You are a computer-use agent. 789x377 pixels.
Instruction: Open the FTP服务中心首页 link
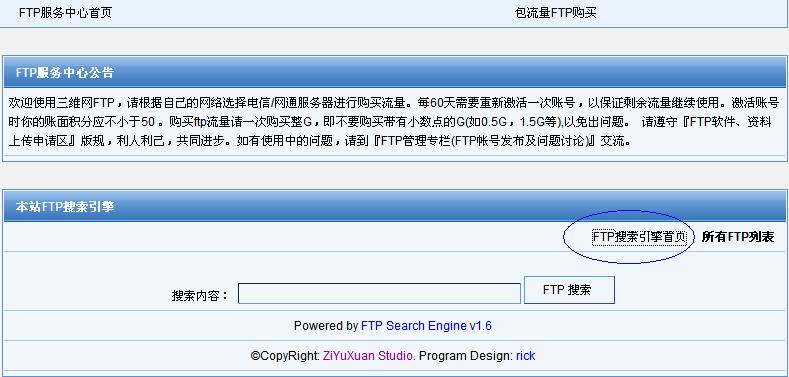click(x=65, y=13)
